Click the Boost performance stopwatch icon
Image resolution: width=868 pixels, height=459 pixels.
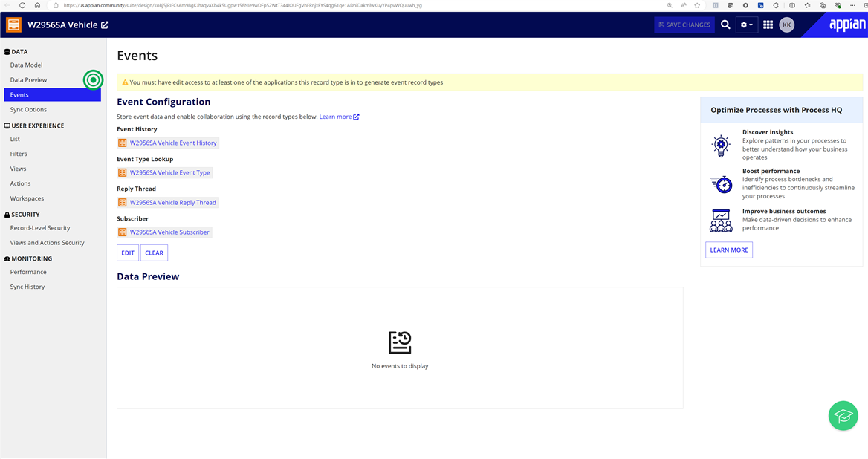coord(722,184)
